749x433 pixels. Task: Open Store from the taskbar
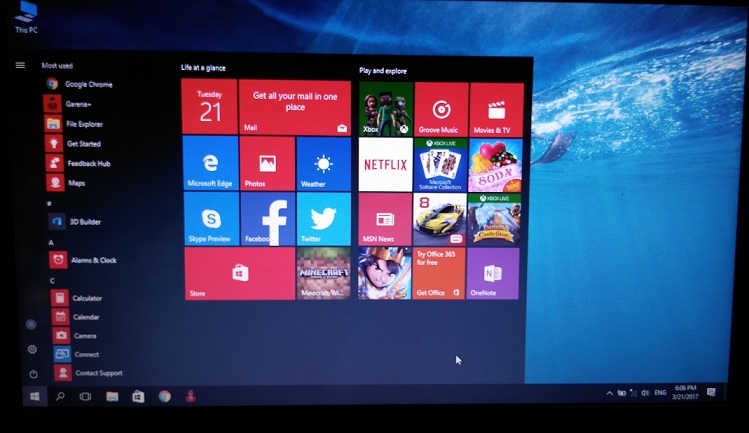[139, 396]
